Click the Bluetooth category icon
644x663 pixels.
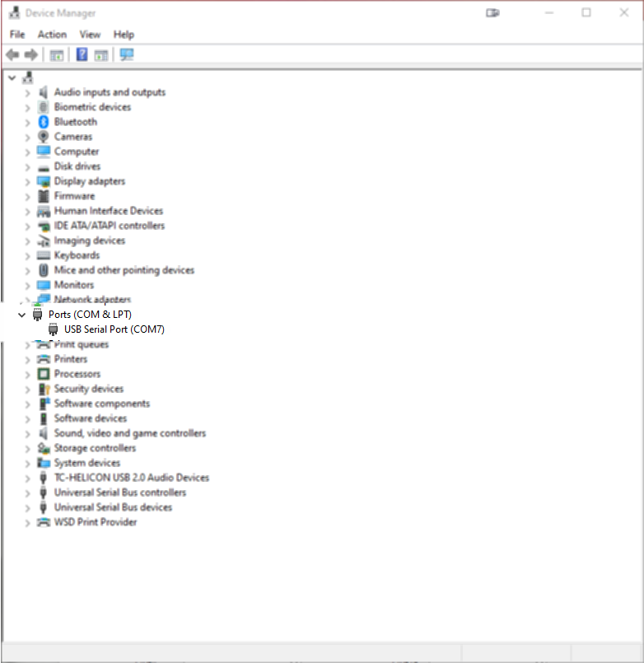click(x=44, y=122)
